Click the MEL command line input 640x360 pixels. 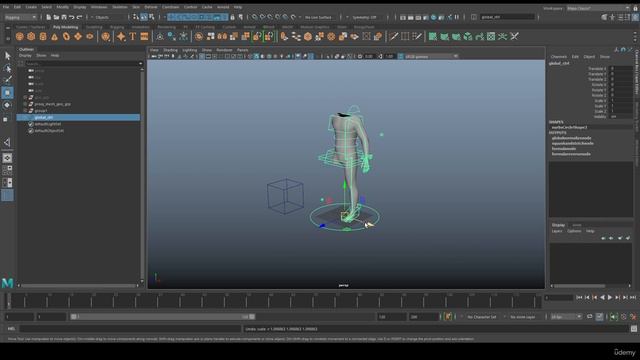click(130, 329)
